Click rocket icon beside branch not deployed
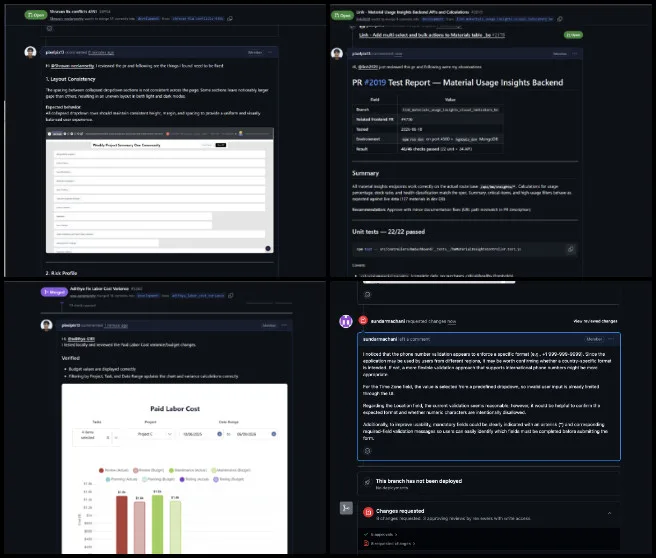 click(367, 482)
